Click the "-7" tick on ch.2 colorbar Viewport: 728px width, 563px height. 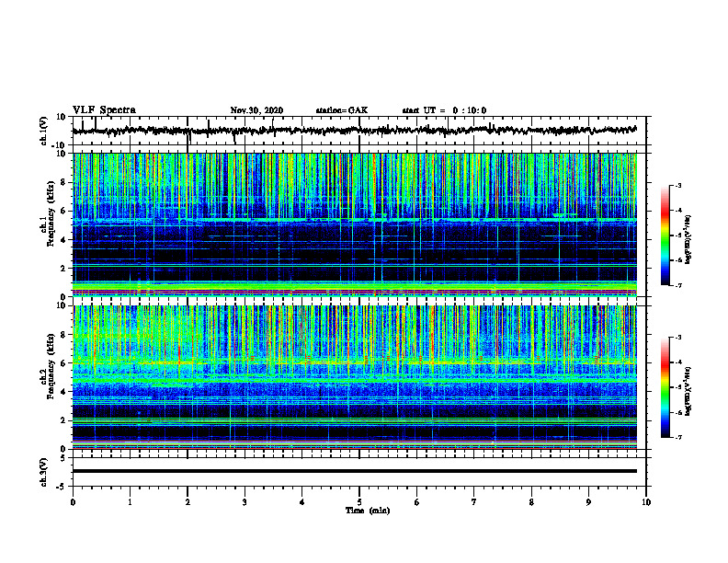(678, 438)
